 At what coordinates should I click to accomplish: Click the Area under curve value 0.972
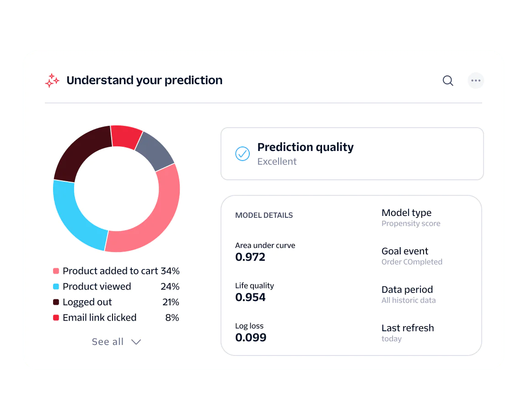(251, 257)
